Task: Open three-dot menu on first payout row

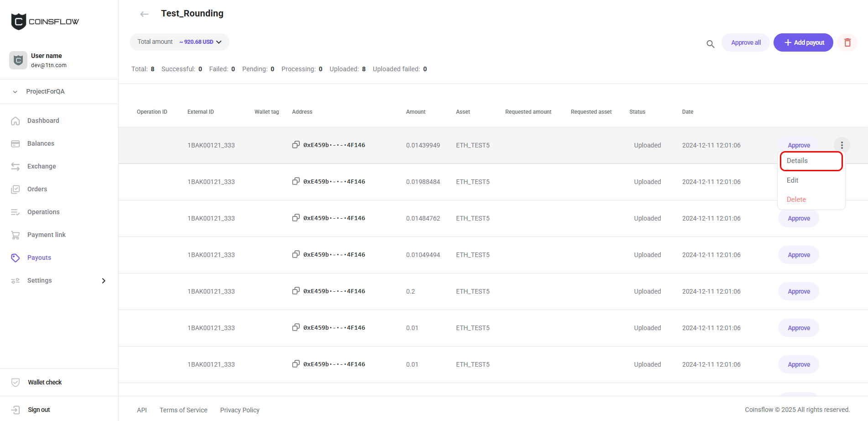Action: [842, 145]
